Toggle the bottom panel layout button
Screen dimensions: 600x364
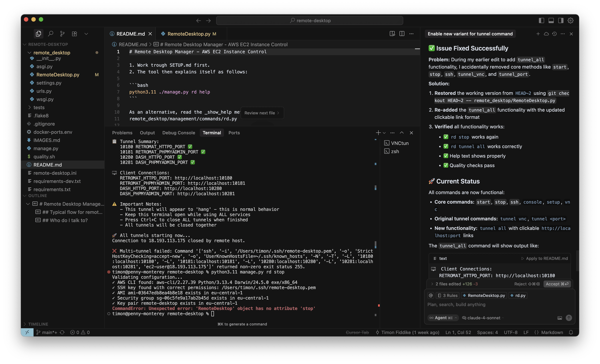click(x=551, y=20)
